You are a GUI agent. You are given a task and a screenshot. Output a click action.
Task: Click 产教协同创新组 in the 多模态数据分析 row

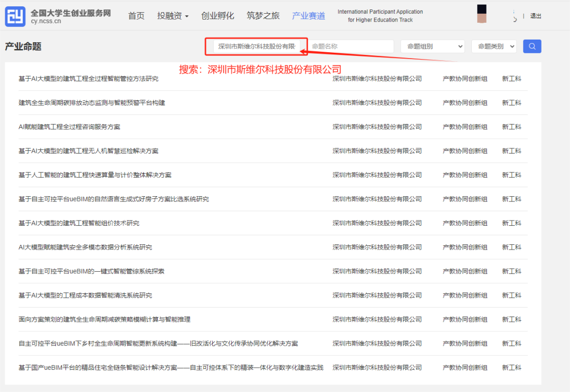465,247
